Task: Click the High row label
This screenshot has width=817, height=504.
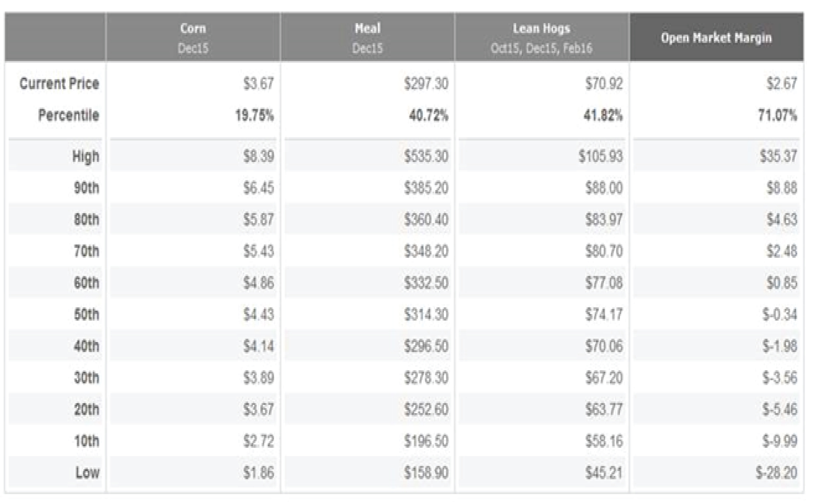Action: coord(86,156)
